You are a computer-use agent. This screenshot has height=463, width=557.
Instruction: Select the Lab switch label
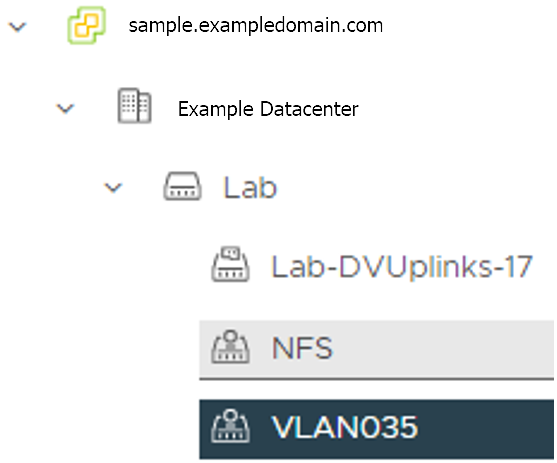coord(250,187)
